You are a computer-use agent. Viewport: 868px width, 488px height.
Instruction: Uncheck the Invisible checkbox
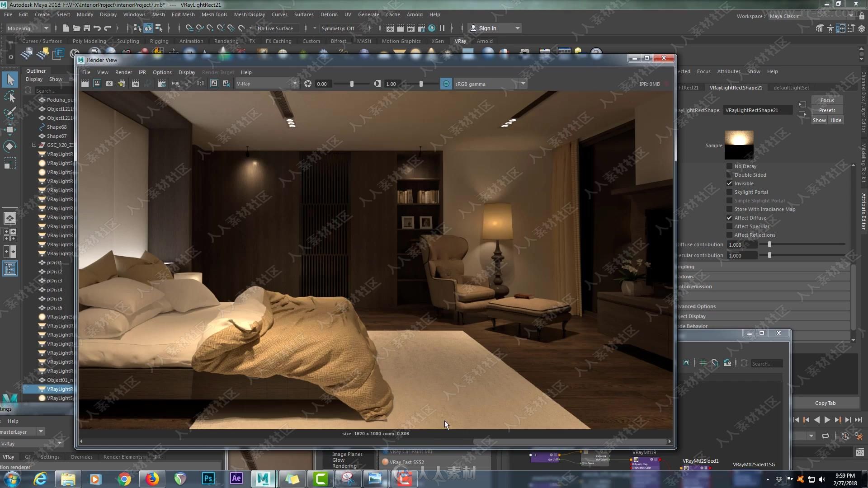(x=729, y=183)
